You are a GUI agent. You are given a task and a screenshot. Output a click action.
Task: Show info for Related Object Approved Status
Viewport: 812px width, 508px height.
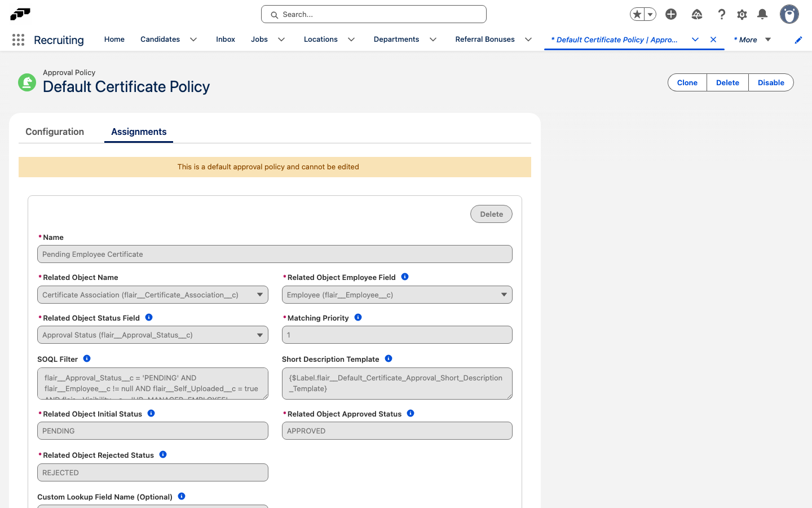(411, 413)
